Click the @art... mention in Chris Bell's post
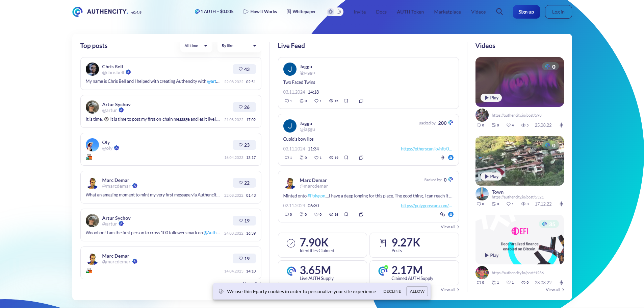 [213, 81]
